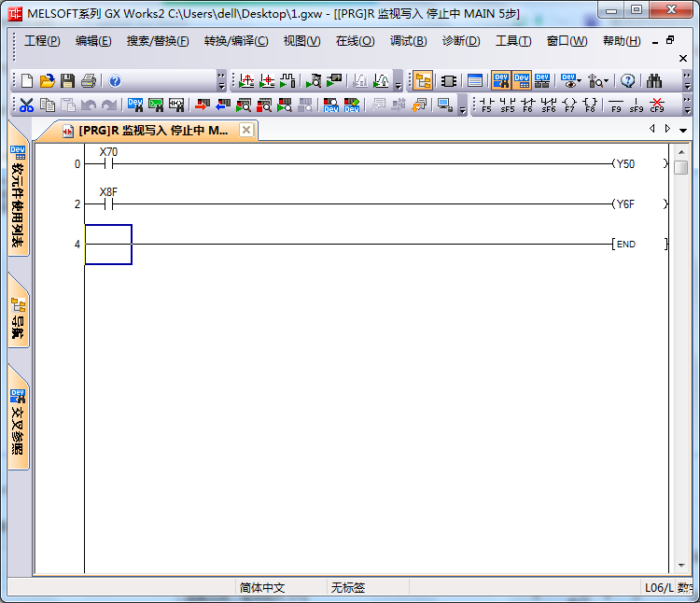Click the binoculars find icon
This screenshot has height=603, width=700.
[x=654, y=81]
